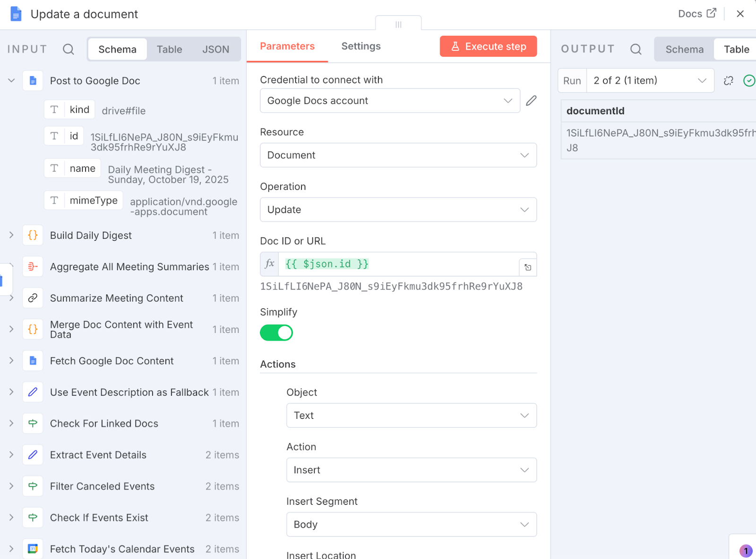Click the expand expression editor icon

pos(528,267)
